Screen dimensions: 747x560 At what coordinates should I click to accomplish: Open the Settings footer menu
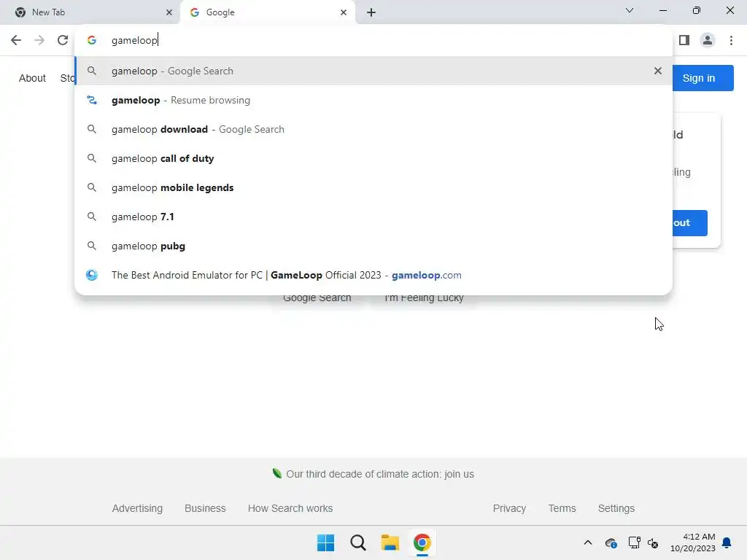click(x=616, y=508)
